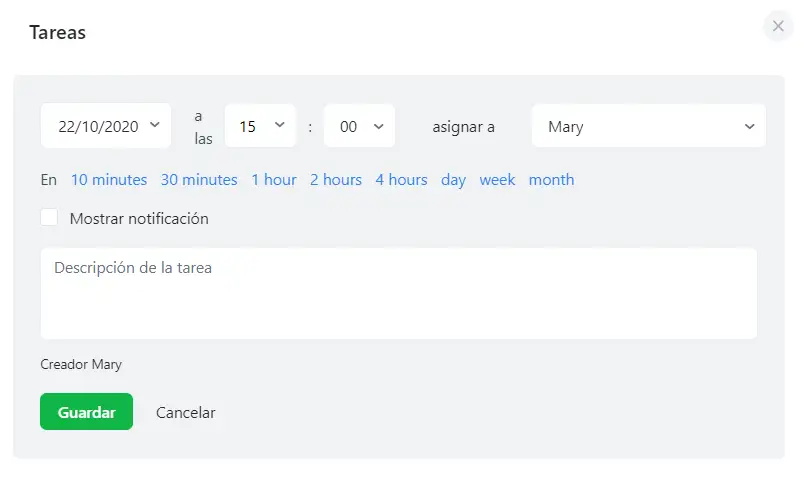Set the task for 10 minutes
Screen dimensions: 804x503
click(x=109, y=180)
